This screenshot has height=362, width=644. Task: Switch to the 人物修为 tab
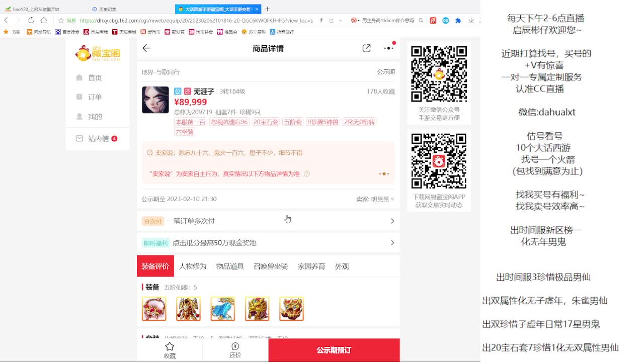click(193, 266)
